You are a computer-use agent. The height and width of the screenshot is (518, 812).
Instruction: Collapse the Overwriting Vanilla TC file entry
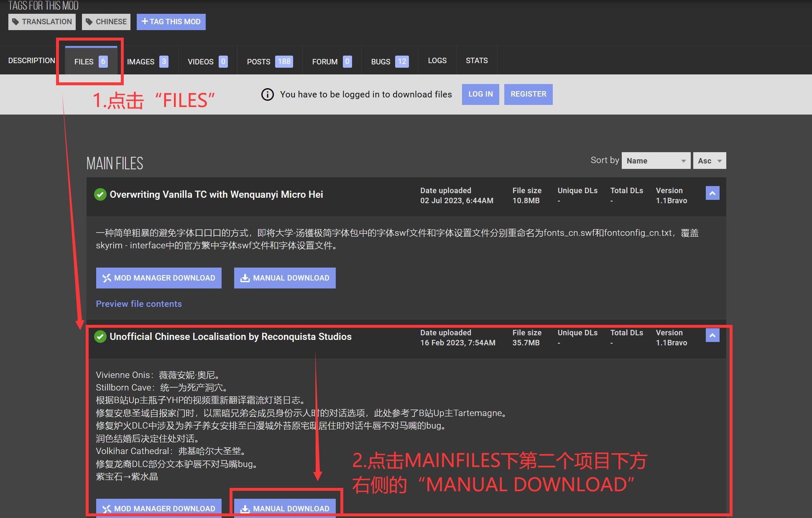712,193
